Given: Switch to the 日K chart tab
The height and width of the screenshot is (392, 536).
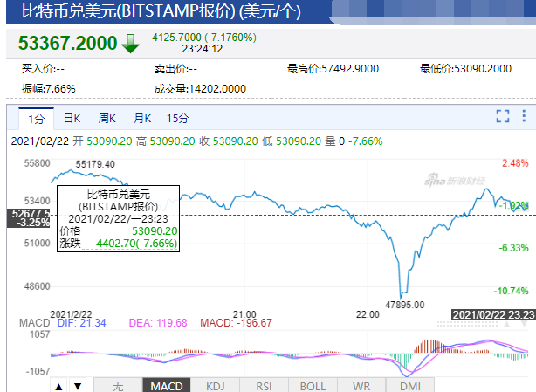Looking at the screenshot, I should (72, 119).
